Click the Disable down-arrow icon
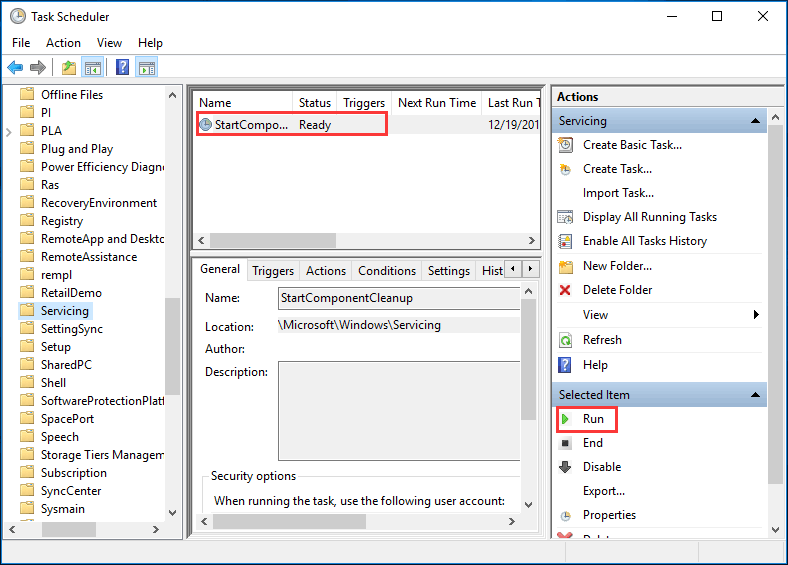 click(x=565, y=467)
